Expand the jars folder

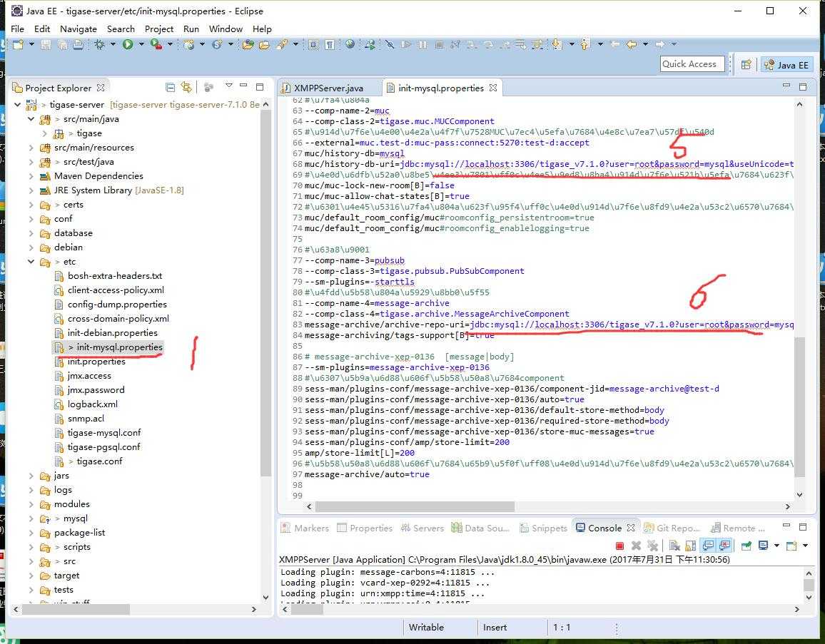(x=31, y=476)
